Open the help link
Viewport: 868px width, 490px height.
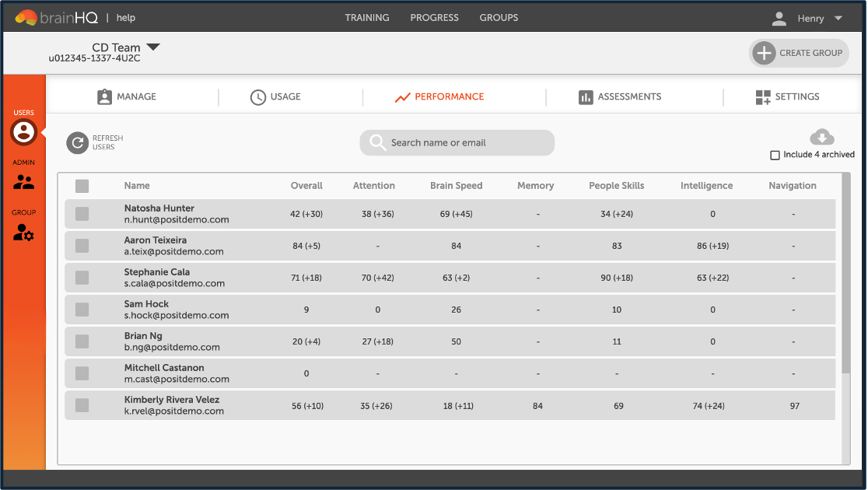pyautogui.click(x=126, y=18)
